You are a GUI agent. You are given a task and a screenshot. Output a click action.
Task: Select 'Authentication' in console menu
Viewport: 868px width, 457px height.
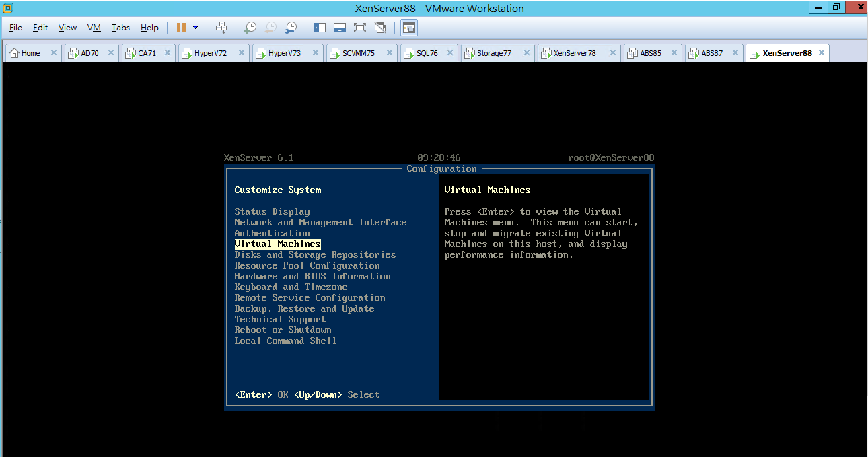(x=272, y=233)
